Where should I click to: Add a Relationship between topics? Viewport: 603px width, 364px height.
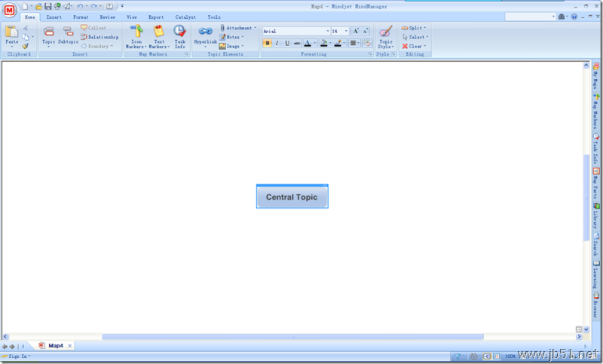pos(99,37)
